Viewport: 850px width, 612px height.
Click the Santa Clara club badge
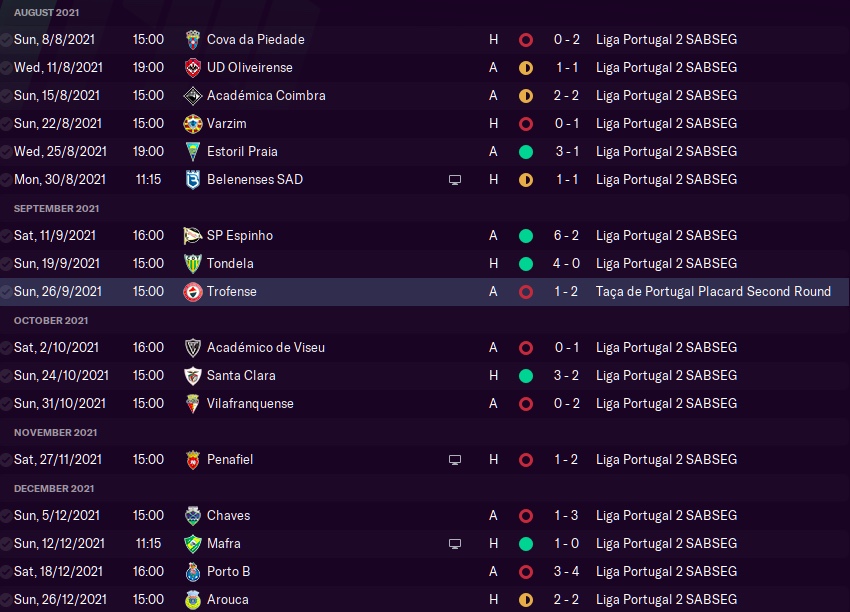[193, 376]
